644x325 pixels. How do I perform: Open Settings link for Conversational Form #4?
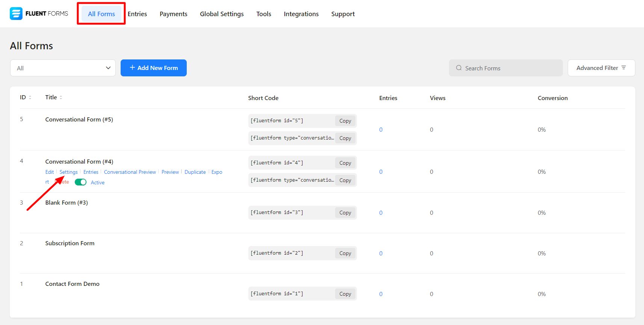pyautogui.click(x=68, y=172)
